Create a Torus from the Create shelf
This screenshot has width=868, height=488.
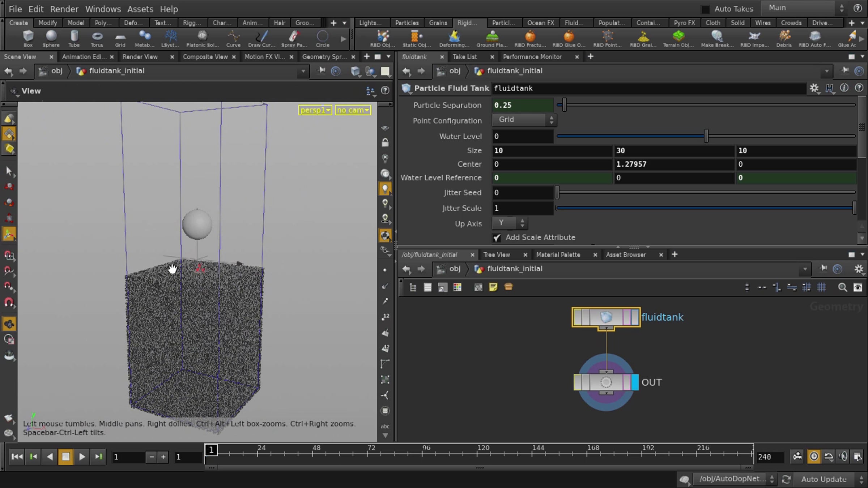pyautogui.click(x=97, y=38)
